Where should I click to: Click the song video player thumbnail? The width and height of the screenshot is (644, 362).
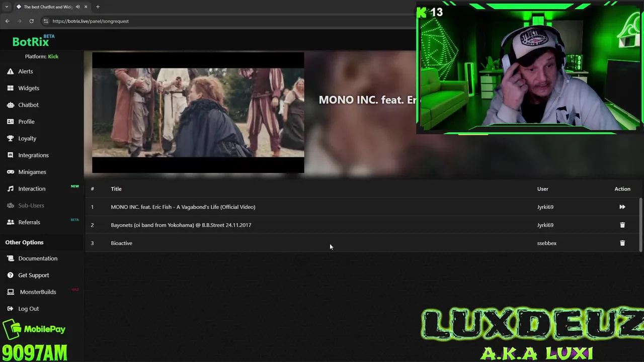pyautogui.click(x=198, y=113)
